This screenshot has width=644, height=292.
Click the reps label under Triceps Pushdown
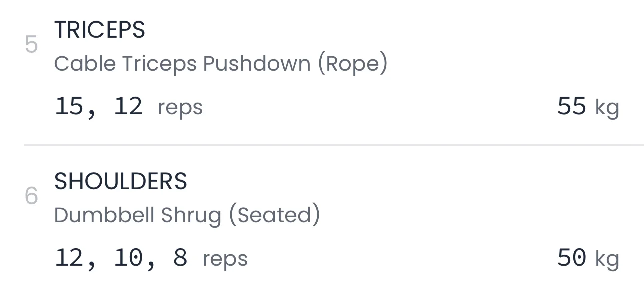(180, 107)
